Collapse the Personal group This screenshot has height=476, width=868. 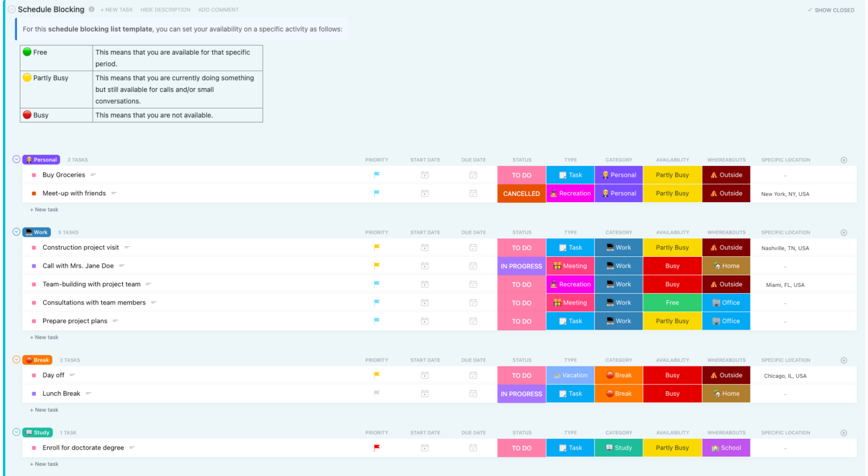[16, 159]
